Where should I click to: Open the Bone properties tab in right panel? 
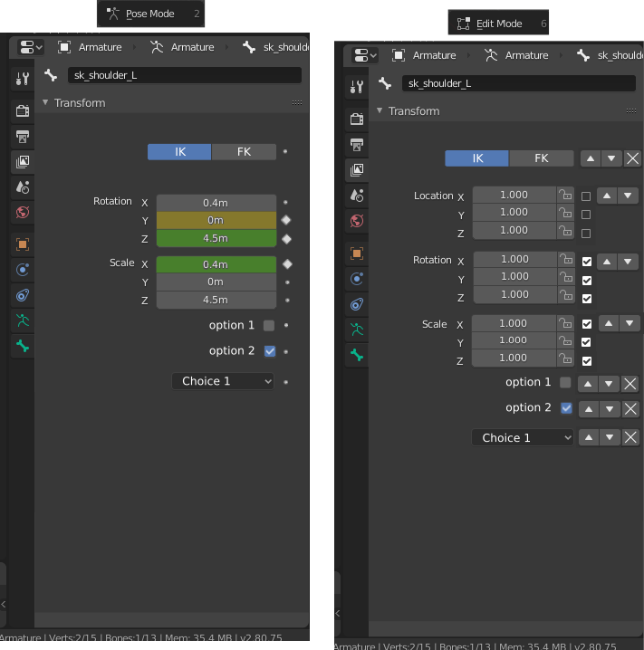[x=357, y=355]
